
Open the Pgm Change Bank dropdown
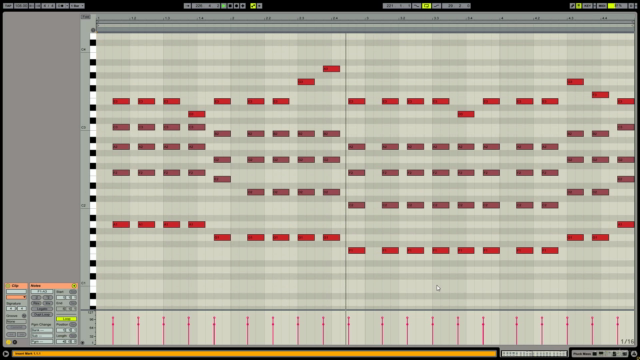tap(42, 330)
